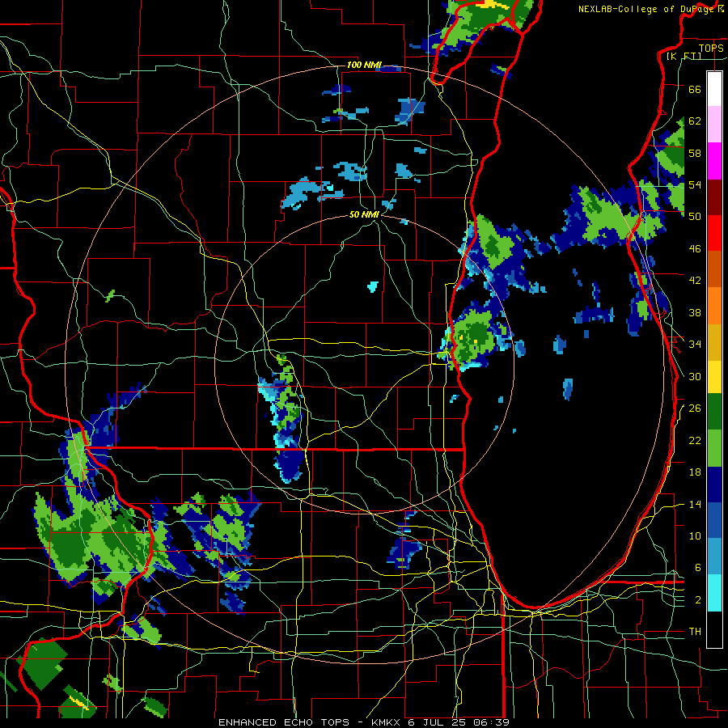Select the 6 legend value
728x728 pixels.
pos(698,568)
